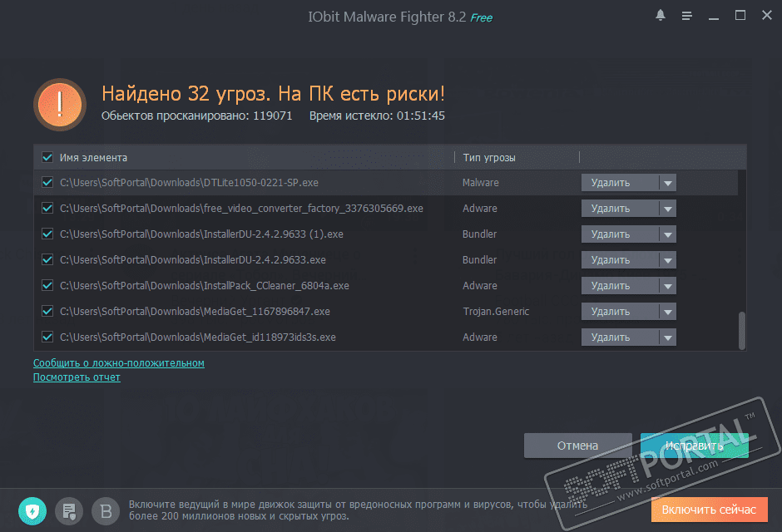Viewport: 782px width, 532px height.
Task: Expand action dropdown arrow for InstallerDU-2.4.2.9633 (1).exe
Action: pyautogui.click(x=668, y=234)
